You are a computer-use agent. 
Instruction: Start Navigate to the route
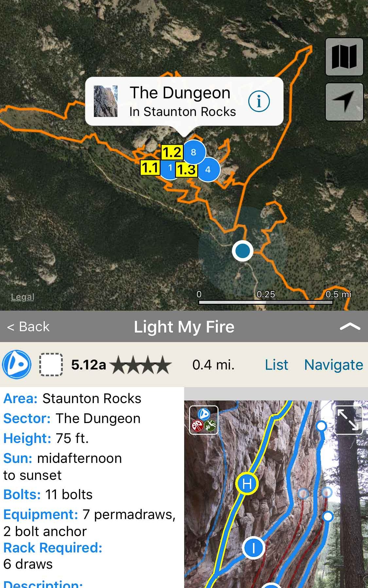click(x=333, y=365)
